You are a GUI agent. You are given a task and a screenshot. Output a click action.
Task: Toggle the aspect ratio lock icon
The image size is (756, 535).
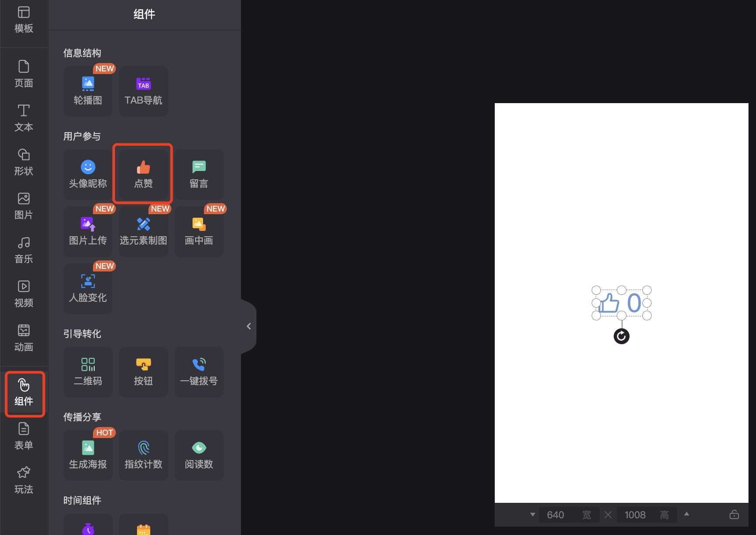pos(734,514)
